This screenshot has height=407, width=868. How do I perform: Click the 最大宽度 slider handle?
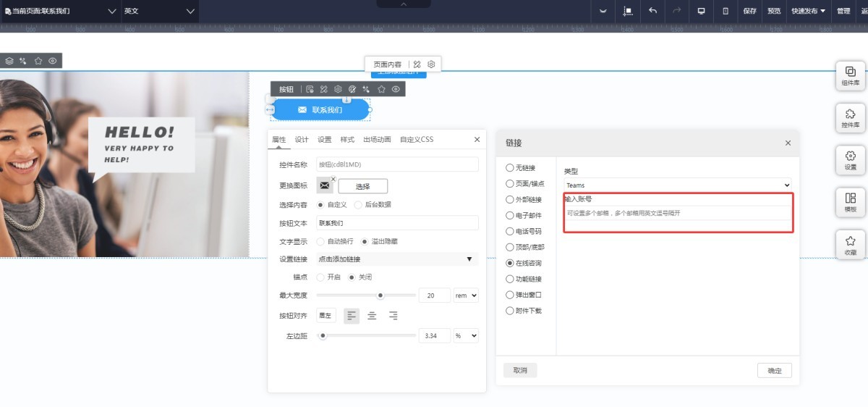click(380, 295)
